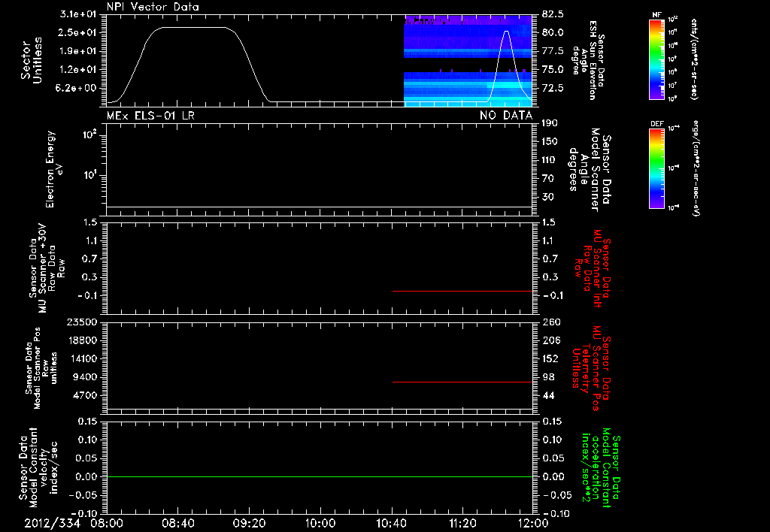The height and width of the screenshot is (532, 770).
Task: Click the green velocity line at zero
Action: 320,476
